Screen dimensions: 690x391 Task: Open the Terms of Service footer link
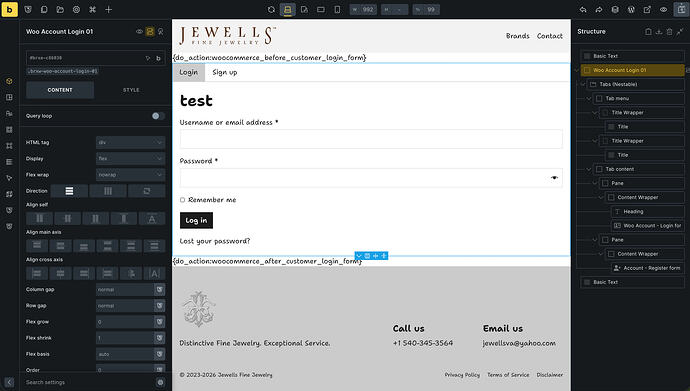(x=508, y=375)
